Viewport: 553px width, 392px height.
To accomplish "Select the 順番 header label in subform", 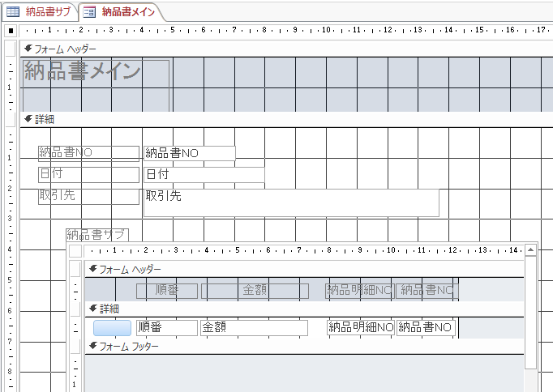I will click(166, 290).
